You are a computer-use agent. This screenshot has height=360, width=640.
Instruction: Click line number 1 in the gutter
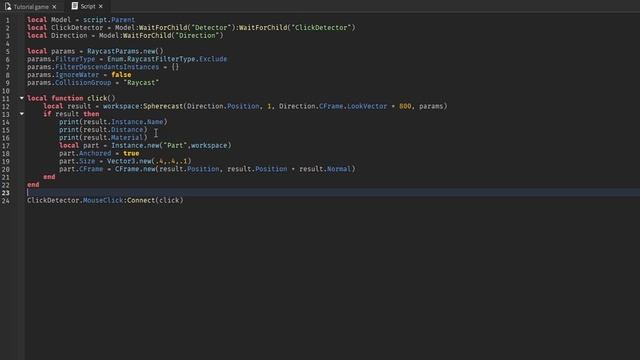coord(8,20)
